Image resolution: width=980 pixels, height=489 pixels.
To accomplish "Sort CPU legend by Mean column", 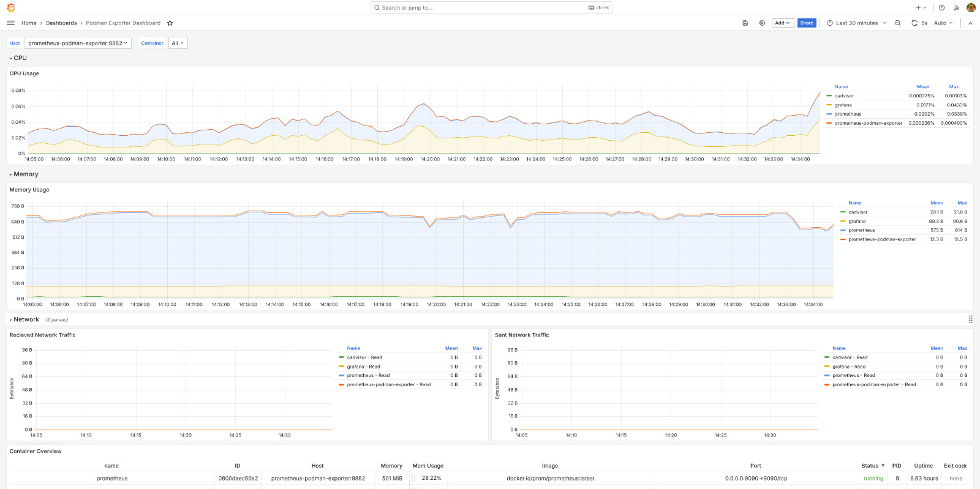I will click(x=922, y=87).
